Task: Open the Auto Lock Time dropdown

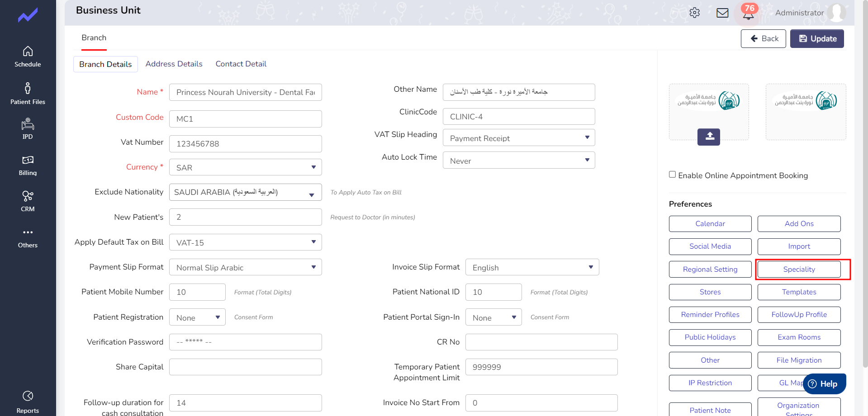Action: [x=519, y=160]
